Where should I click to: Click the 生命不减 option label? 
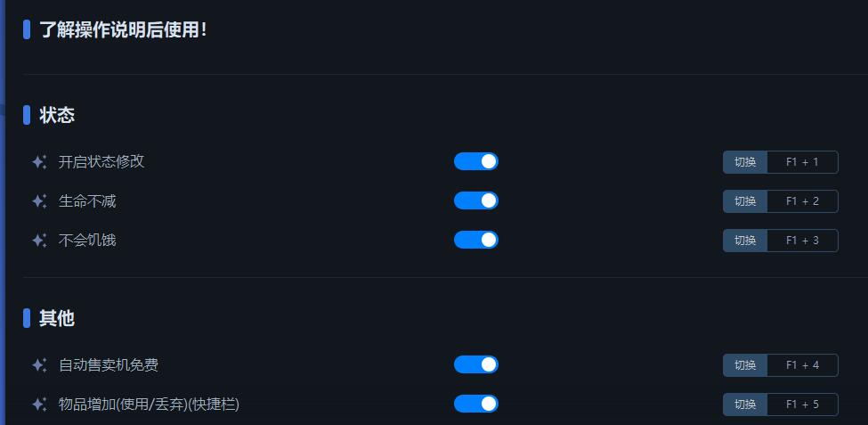point(87,201)
